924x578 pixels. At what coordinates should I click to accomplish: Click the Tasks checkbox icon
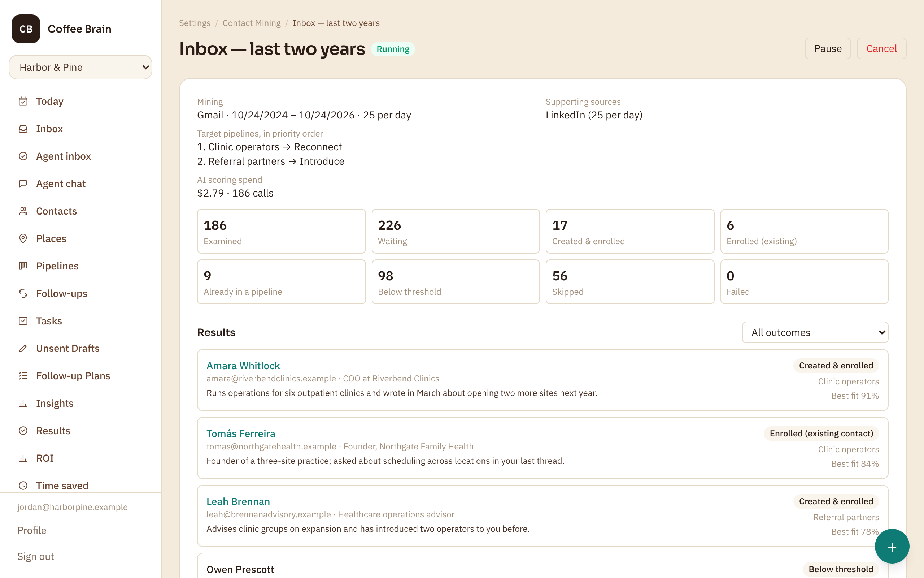coord(23,321)
